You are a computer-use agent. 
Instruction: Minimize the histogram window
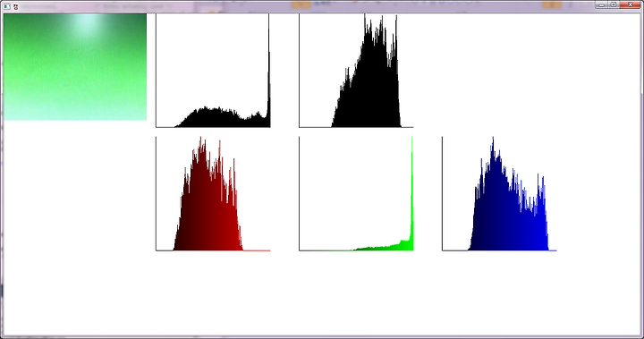coord(601,5)
